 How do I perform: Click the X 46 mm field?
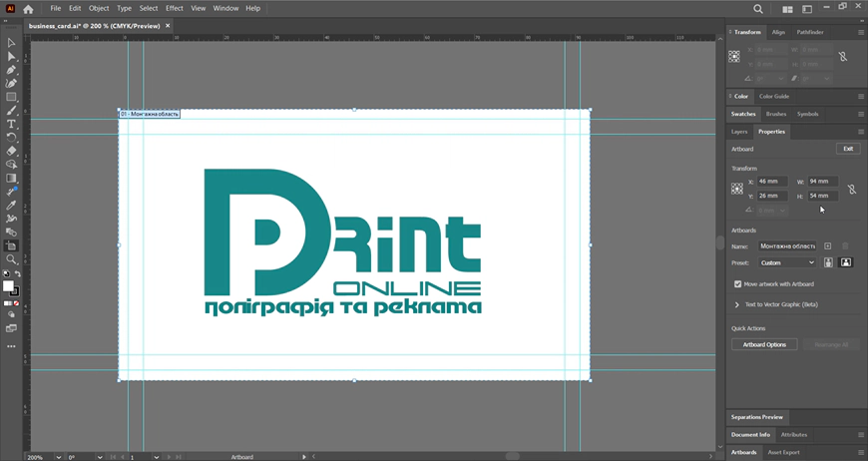coord(772,181)
